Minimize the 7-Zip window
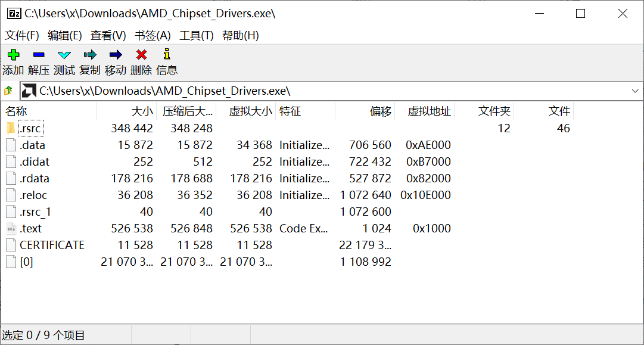This screenshot has width=644, height=345. (x=539, y=14)
